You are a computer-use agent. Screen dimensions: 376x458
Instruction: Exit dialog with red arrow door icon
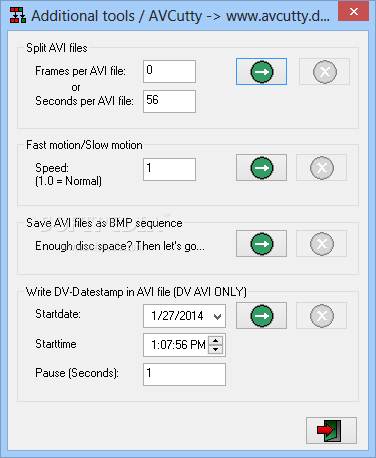331,430
